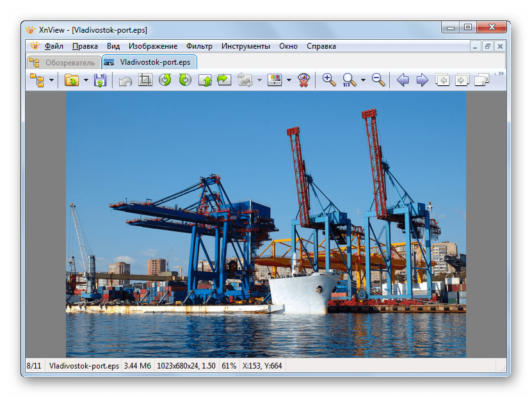
Task: Rotate image counter-clockwise
Action: [x=165, y=80]
